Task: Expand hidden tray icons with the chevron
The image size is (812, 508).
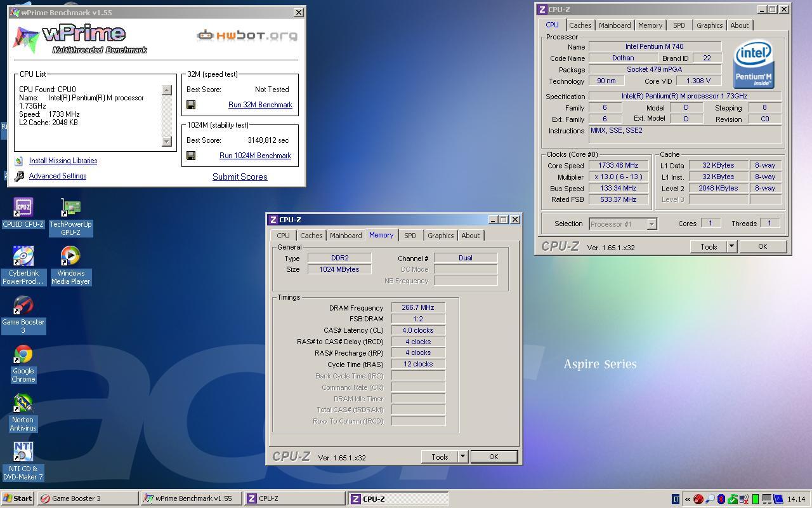Action: pos(688,499)
